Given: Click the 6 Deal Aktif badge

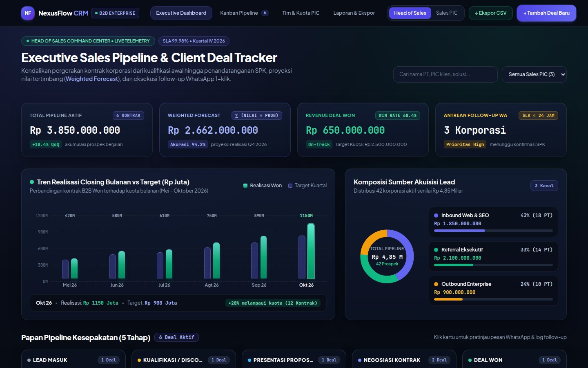Looking at the screenshot, I should (176, 337).
